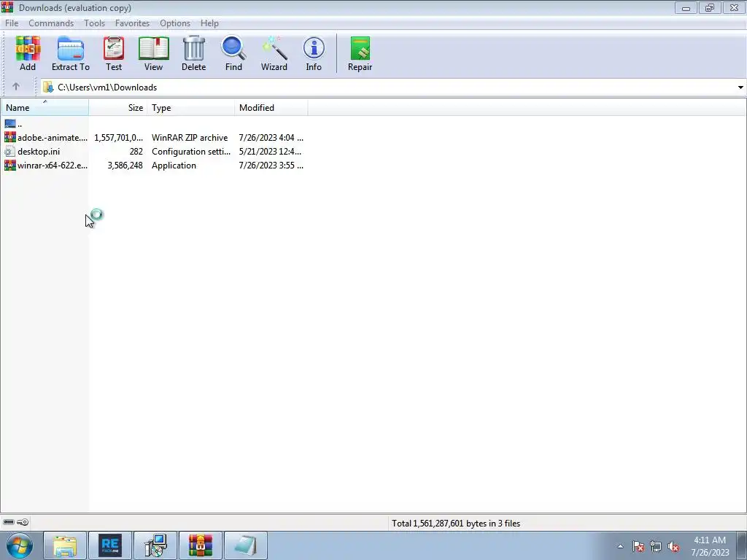Run the Test archive tool

(114, 53)
